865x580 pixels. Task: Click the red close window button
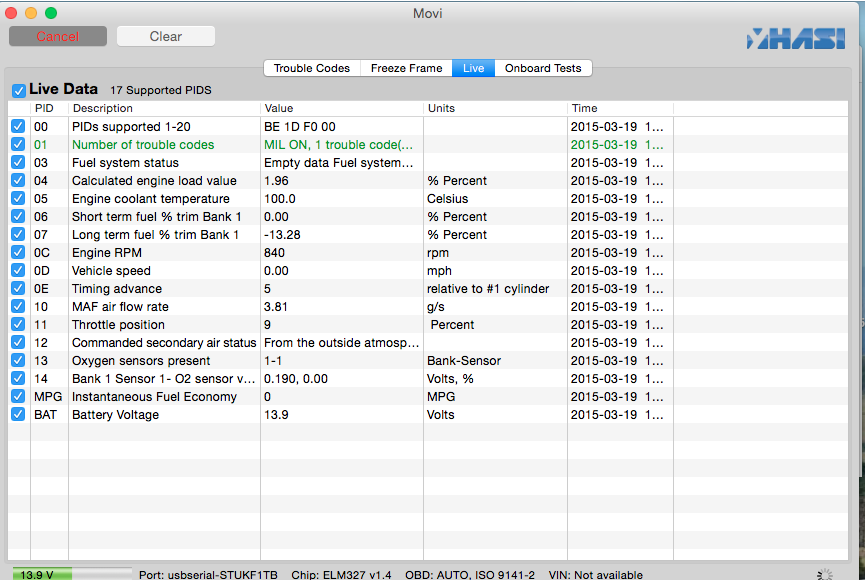[x=12, y=13]
